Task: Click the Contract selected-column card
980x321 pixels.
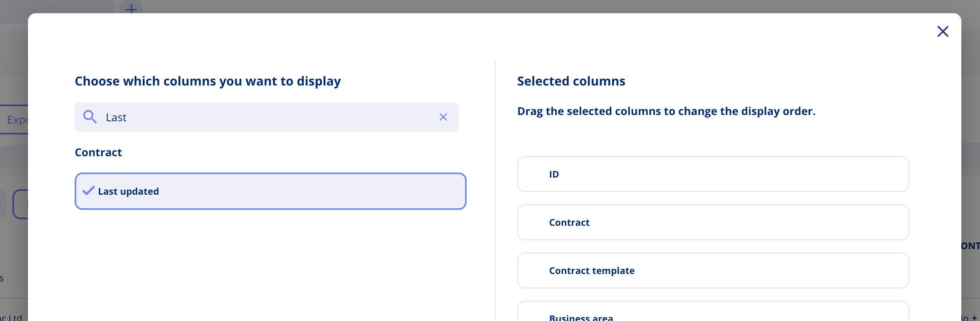Action: (713, 222)
